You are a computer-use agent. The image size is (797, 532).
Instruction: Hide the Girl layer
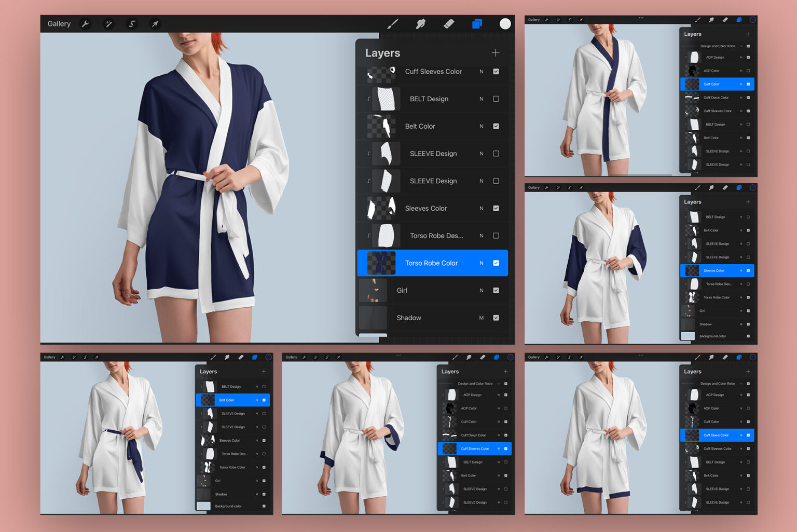coord(496,290)
